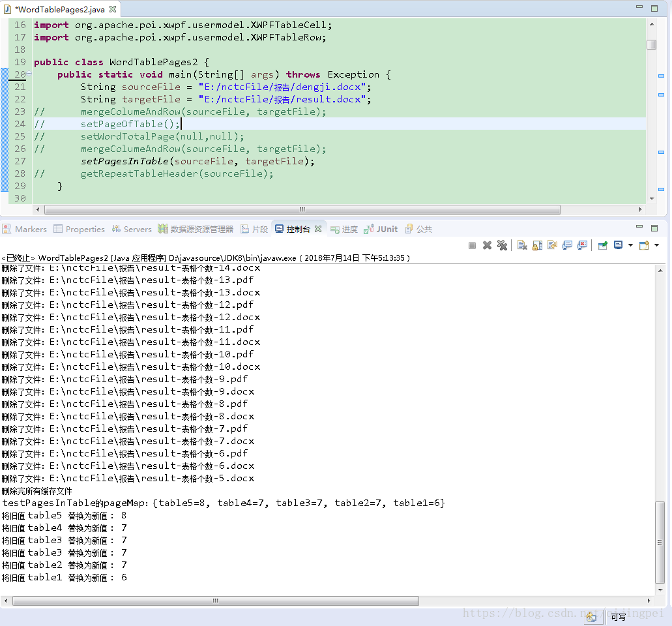Toggle show console when standard error changes
This screenshot has height=626, width=672.
click(583, 245)
